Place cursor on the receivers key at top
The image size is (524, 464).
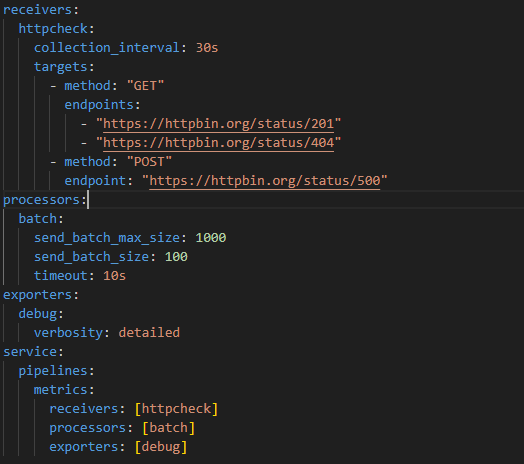pos(38,10)
